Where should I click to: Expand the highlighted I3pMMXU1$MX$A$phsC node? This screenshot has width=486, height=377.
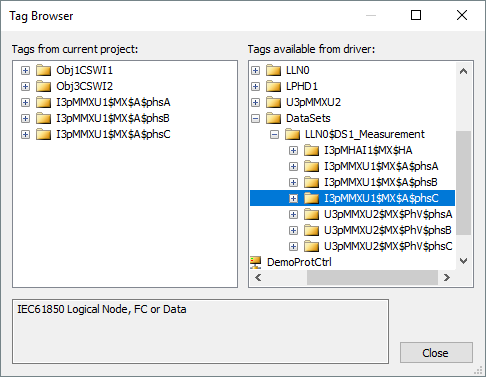[x=293, y=199]
